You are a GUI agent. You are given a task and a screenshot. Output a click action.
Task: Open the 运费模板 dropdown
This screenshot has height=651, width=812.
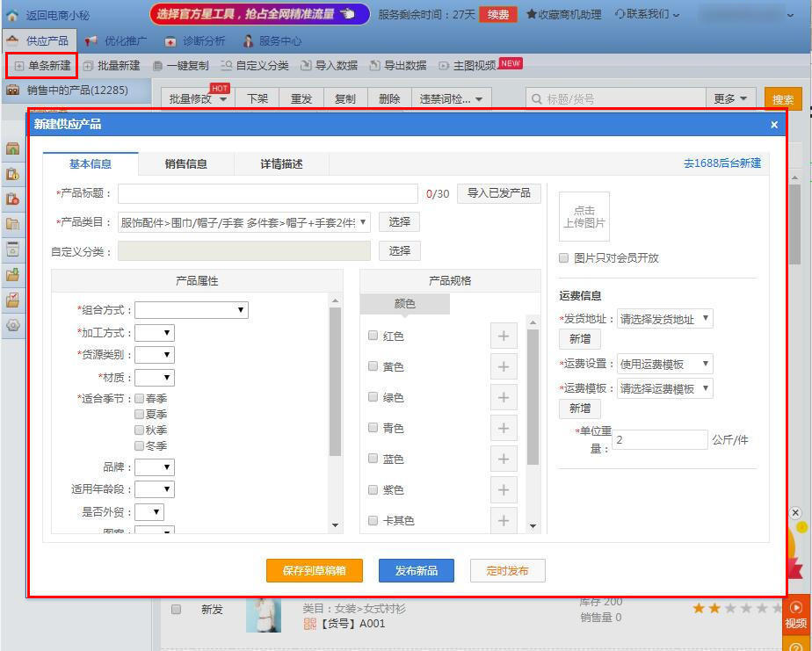664,388
